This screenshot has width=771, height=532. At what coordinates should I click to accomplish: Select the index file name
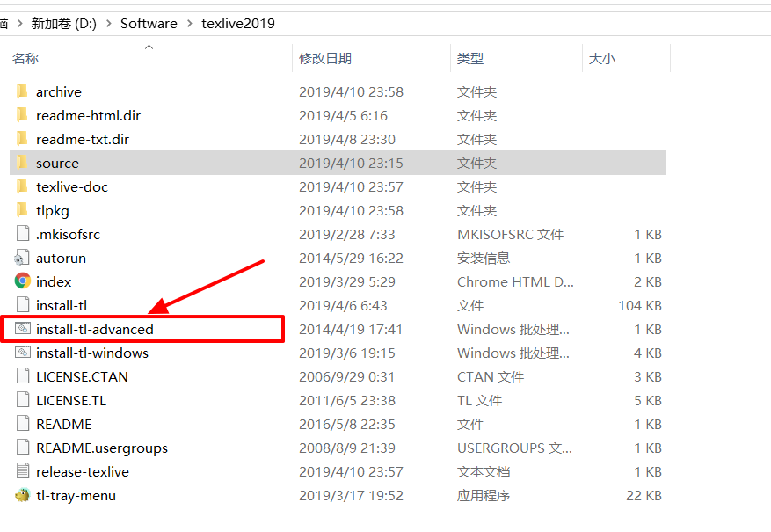54,281
